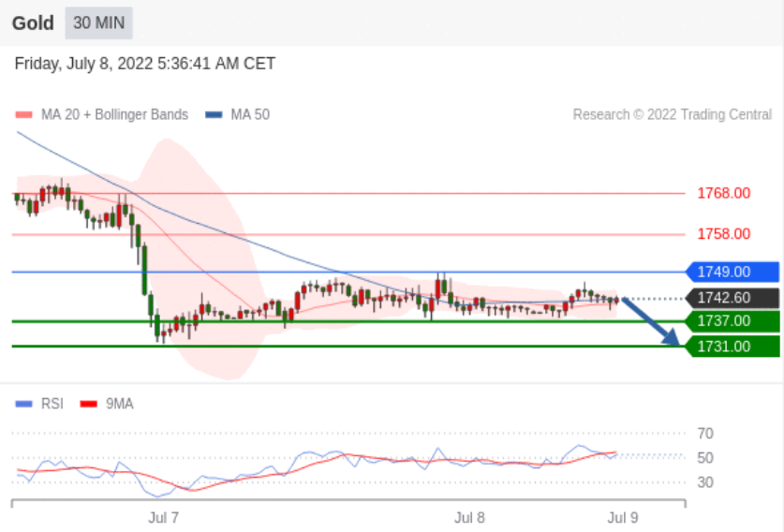This screenshot has width=784, height=532.
Task: Click the blue 1749.00 pivot price tag
Action: click(x=732, y=272)
